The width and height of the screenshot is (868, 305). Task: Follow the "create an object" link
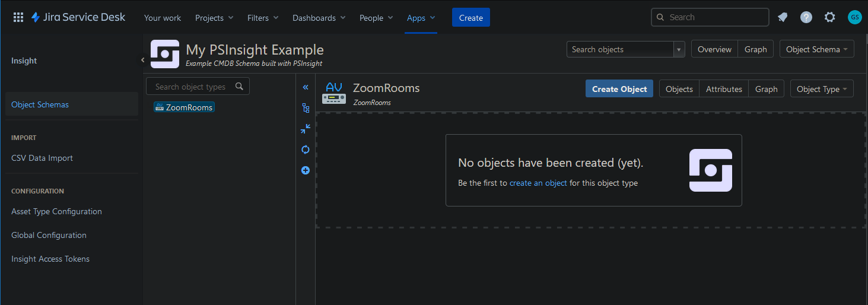(538, 183)
